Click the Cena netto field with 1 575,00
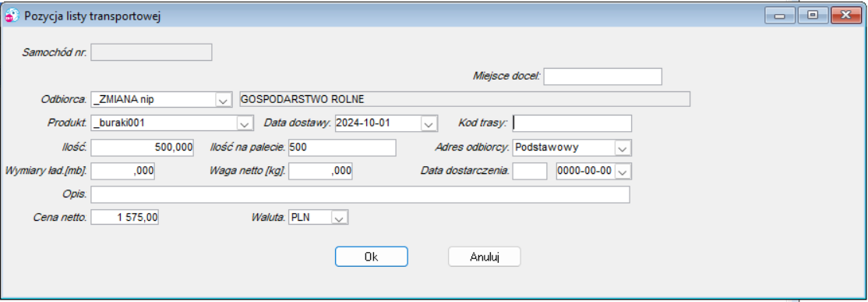 pos(125,218)
